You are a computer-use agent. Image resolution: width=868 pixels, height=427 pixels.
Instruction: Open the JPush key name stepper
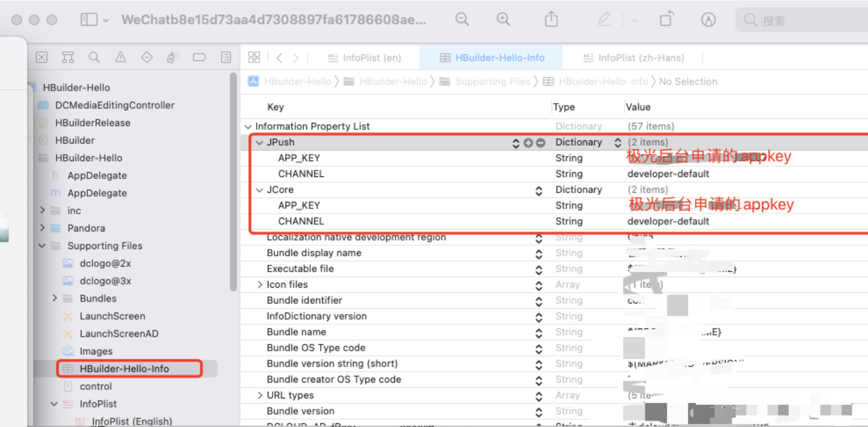(516, 143)
